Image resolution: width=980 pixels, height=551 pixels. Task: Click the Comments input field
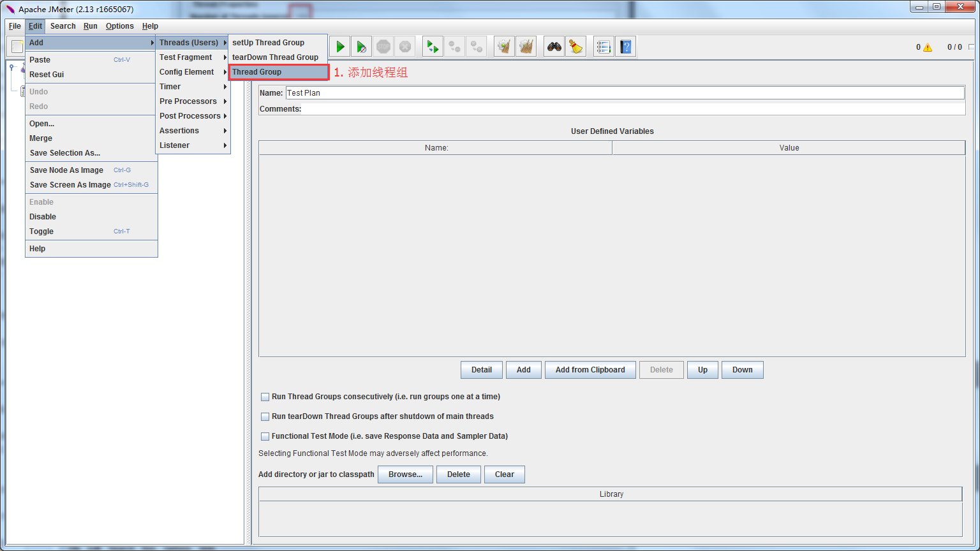(634, 109)
